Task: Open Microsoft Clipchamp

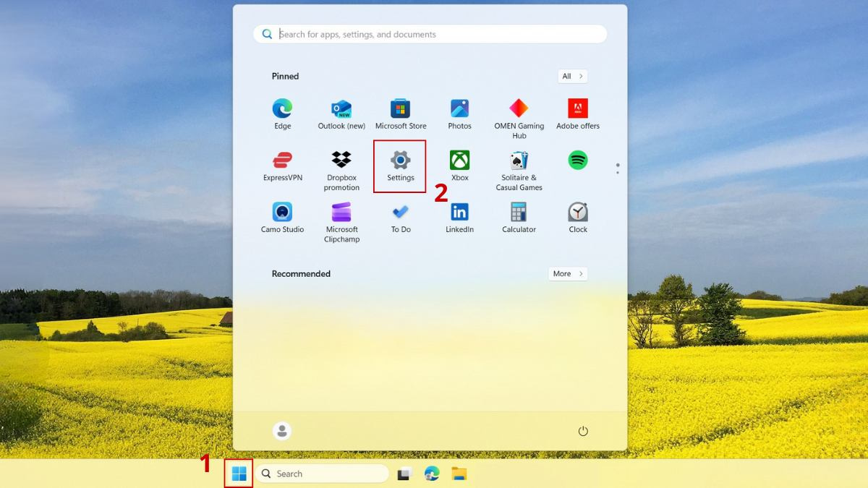Action: pyautogui.click(x=341, y=223)
